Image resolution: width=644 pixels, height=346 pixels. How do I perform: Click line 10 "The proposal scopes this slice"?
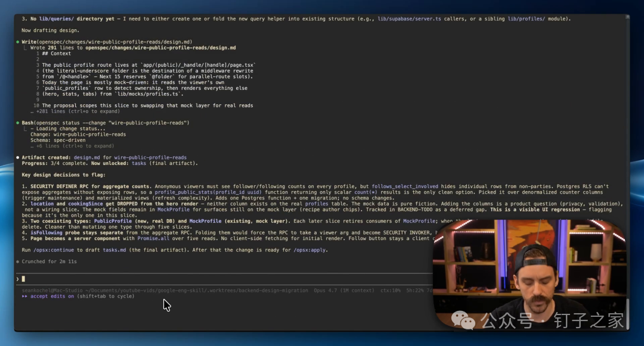(x=147, y=105)
